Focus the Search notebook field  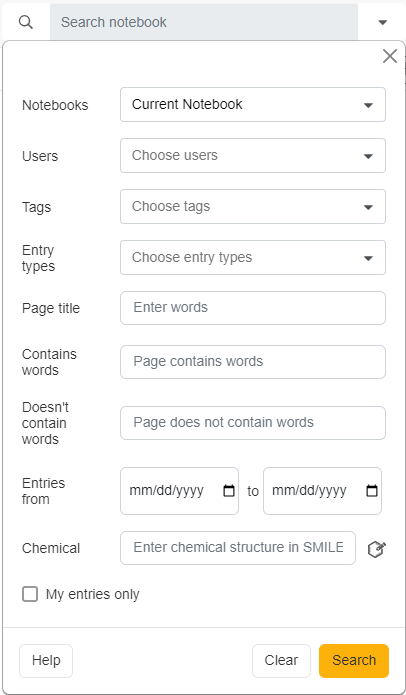click(204, 22)
